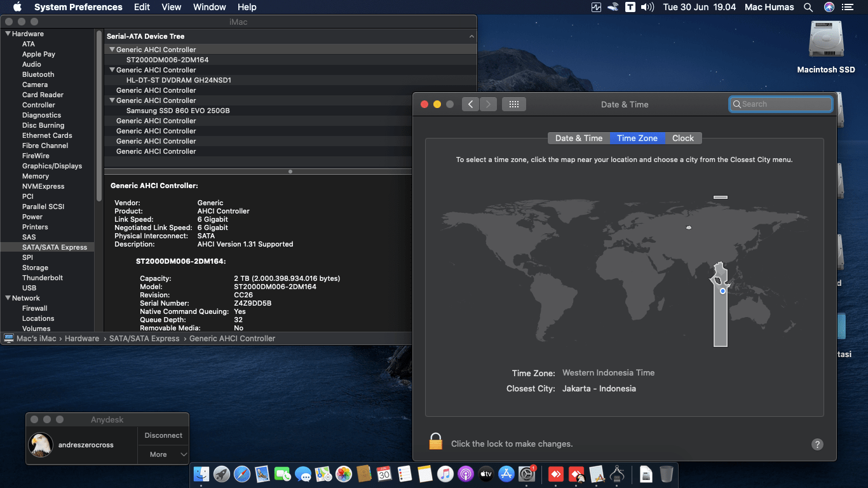
Task: Open FaceTime from the Dock
Action: click(x=283, y=473)
